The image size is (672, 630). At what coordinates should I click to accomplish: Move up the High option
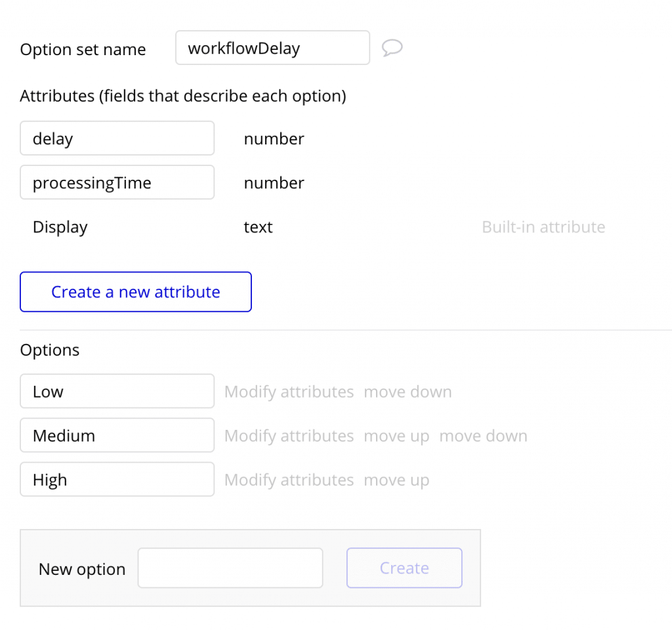[396, 479]
